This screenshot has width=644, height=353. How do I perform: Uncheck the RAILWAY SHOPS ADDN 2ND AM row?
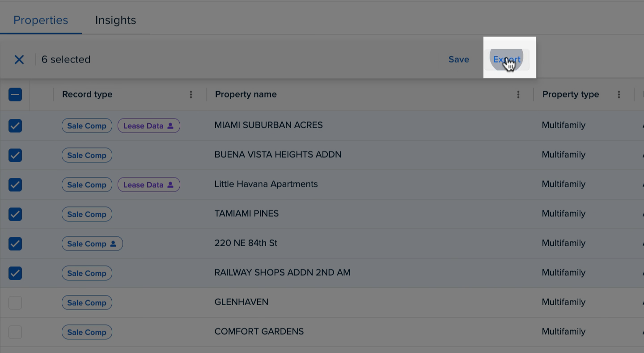pos(15,273)
